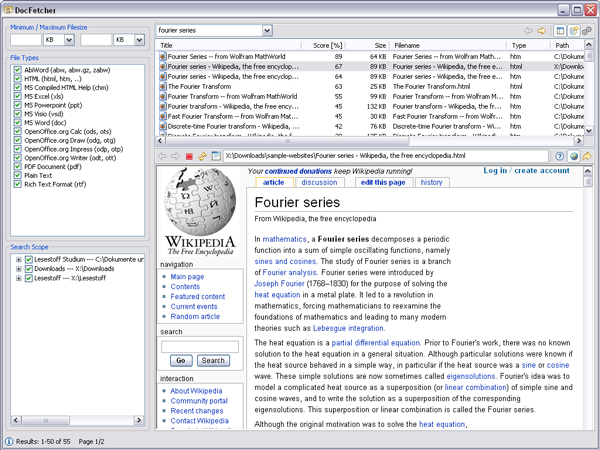Toggle MS Excel (xls) checkbox
The height and width of the screenshot is (450, 600).
coord(17,96)
